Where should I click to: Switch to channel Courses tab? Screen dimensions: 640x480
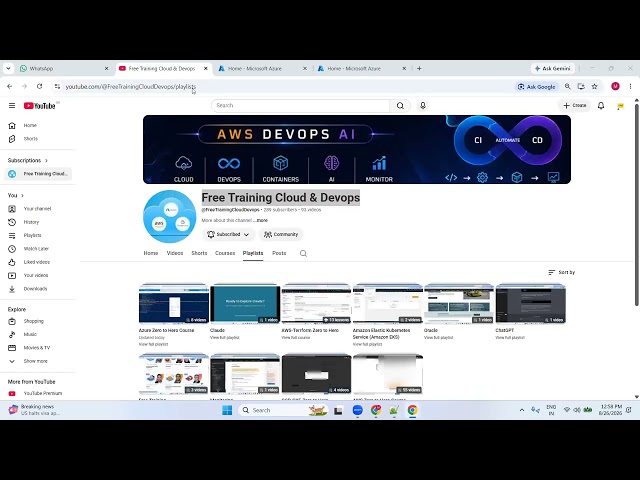tap(225, 253)
